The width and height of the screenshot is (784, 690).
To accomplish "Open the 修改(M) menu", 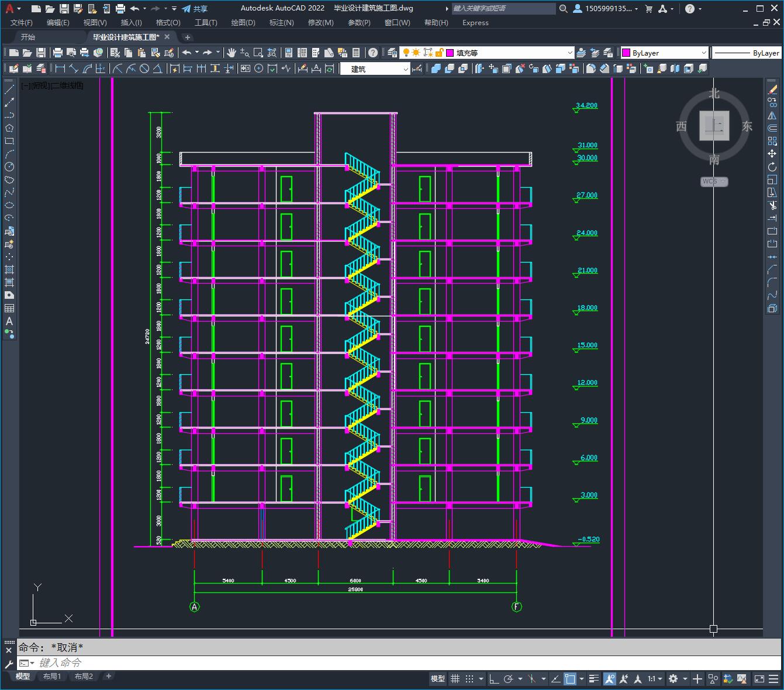I will tap(320, 23).
